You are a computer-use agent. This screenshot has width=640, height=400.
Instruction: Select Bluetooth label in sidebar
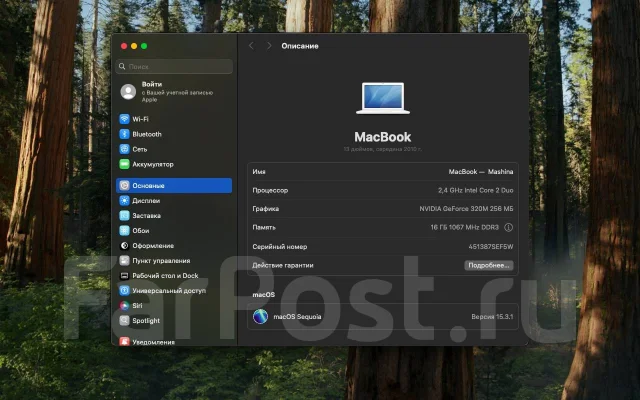[x=147, y=134]
